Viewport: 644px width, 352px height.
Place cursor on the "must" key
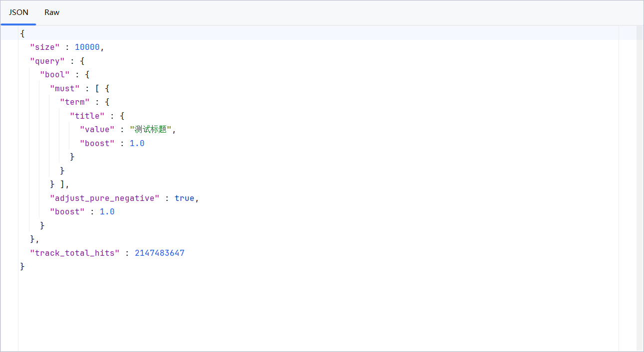[65, 89]
